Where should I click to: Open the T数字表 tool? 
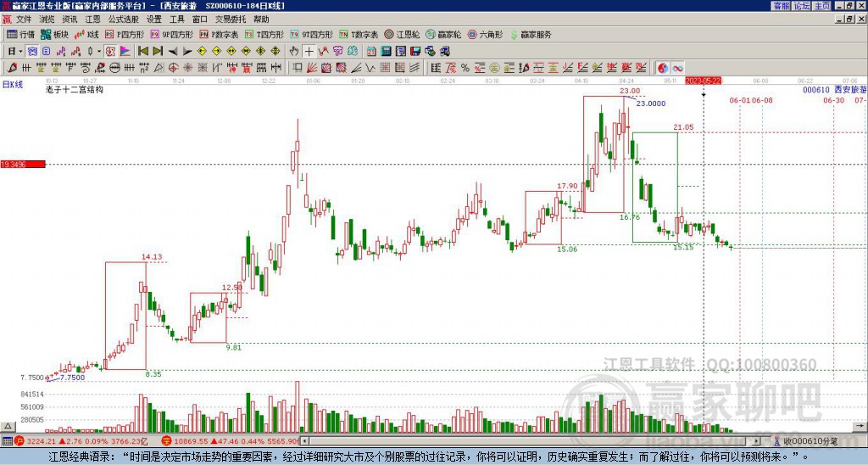[x=359, y=34]
